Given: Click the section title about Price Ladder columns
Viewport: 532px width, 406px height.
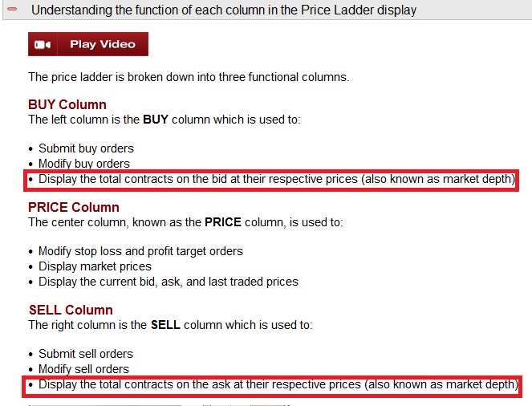Looking at the screenshot, I should tap(224, 10).
